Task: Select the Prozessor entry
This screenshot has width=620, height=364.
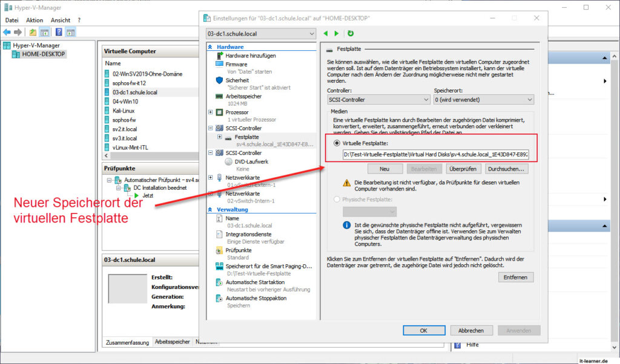Action: 237,112
